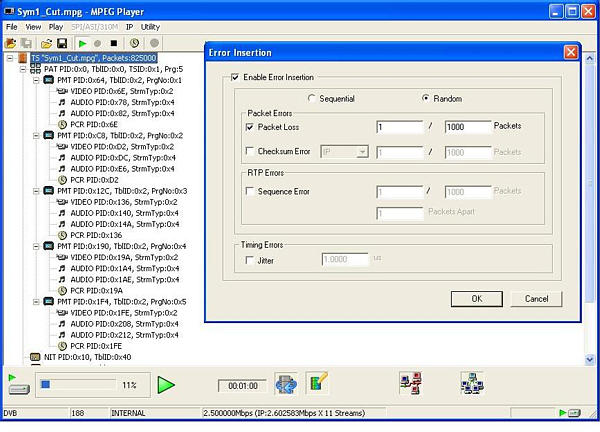Screen dimensions: 600x432
Task: Collapse the PMT PID:0x190 tree node
Action: coord(34,246)
